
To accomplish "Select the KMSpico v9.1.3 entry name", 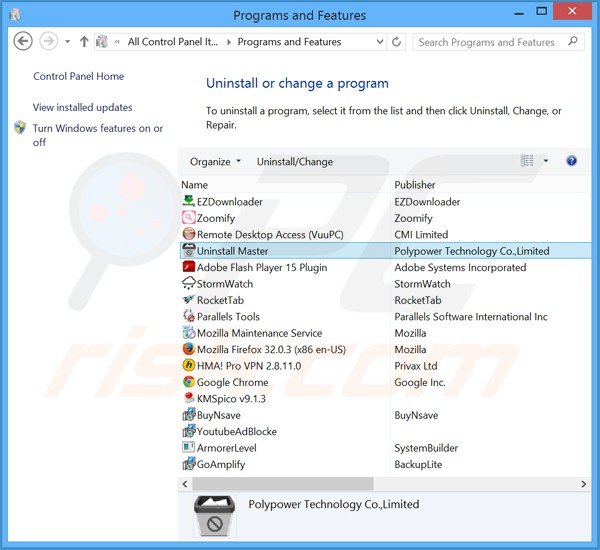I will (x=231, y=398).
